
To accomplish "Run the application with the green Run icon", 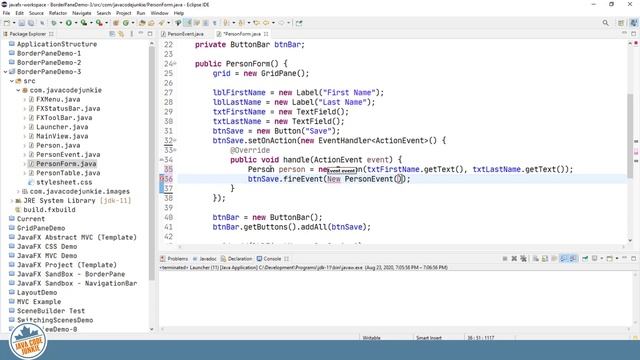I will 69,23.
